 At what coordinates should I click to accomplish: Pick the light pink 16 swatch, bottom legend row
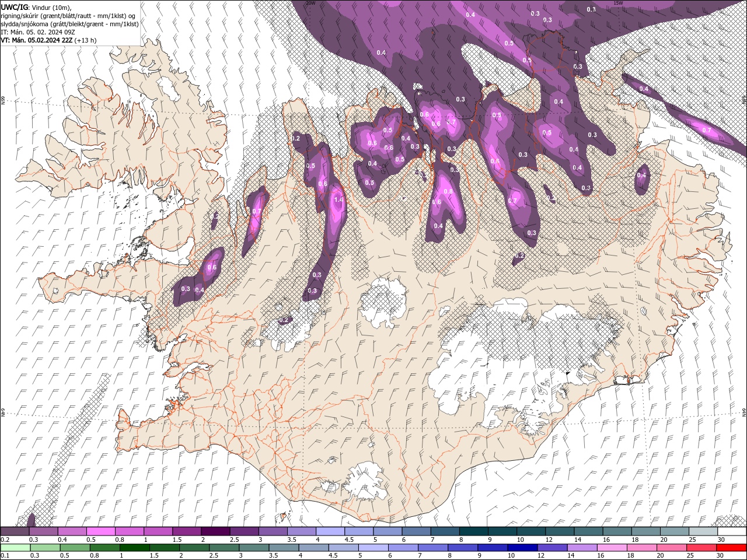point(612,548)
